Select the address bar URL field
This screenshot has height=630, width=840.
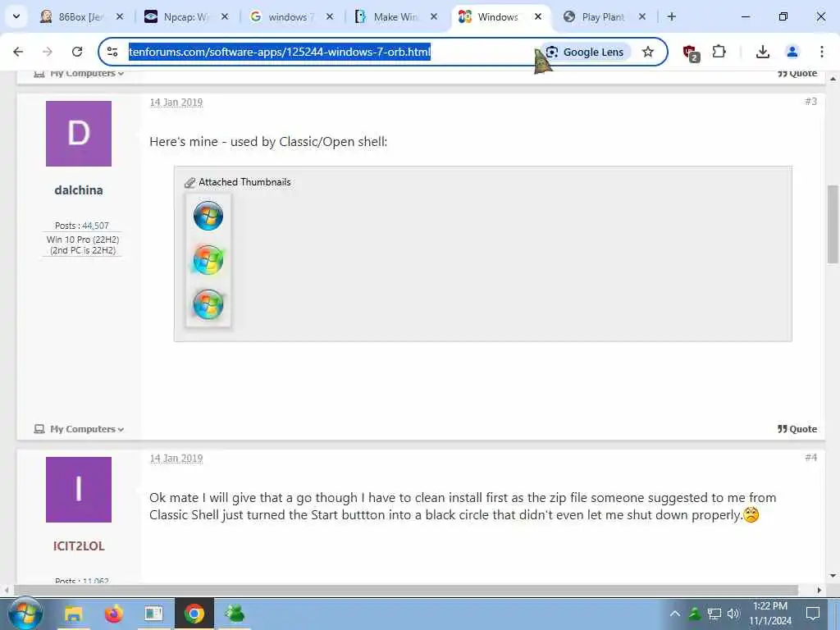point(280,52)
